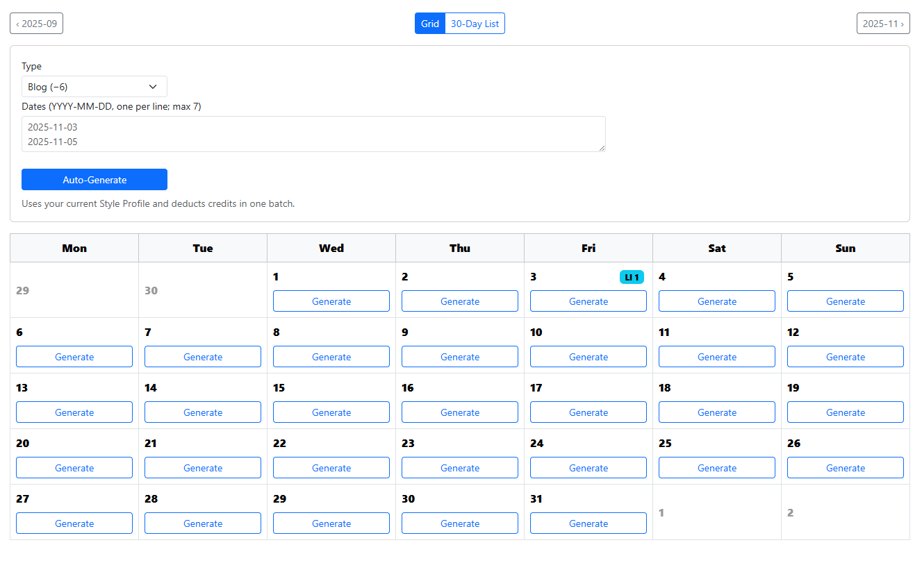This screenshot has height=588, width=922.
Task: Generate content for November 22
Action: click(331, 467)
